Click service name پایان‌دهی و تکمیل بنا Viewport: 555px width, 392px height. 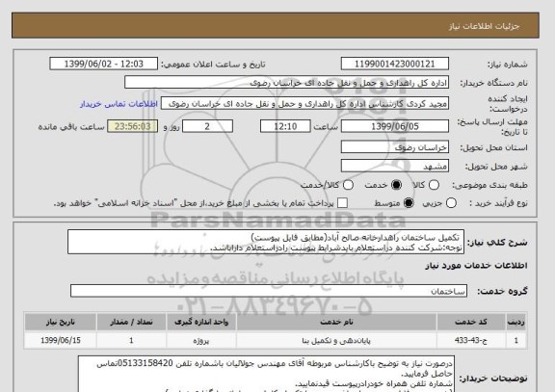(x=336, y=340)
